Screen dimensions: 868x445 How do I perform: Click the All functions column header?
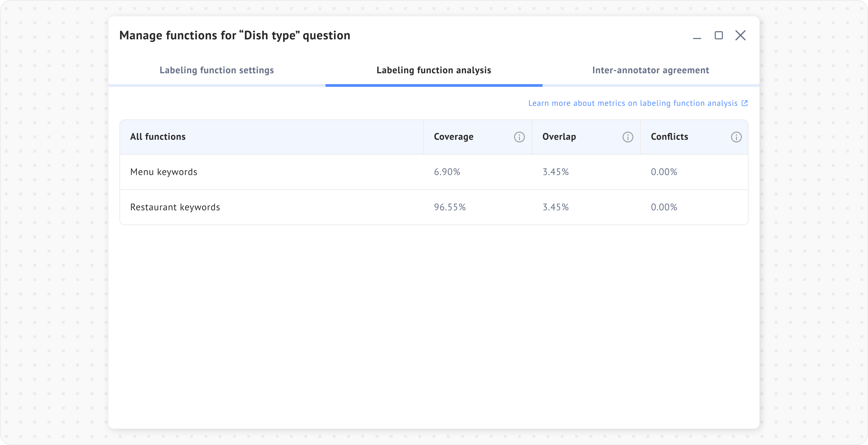158,137
